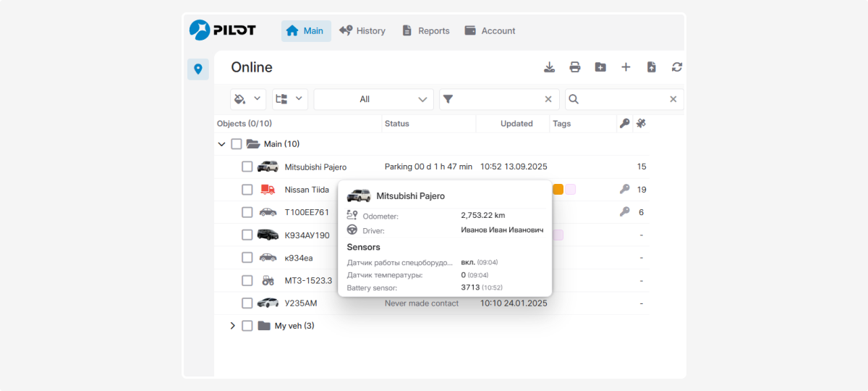Open the All filter dropdown
This screenshot has height=391, width=868.
pyautogui.click(x=373, y=99)
